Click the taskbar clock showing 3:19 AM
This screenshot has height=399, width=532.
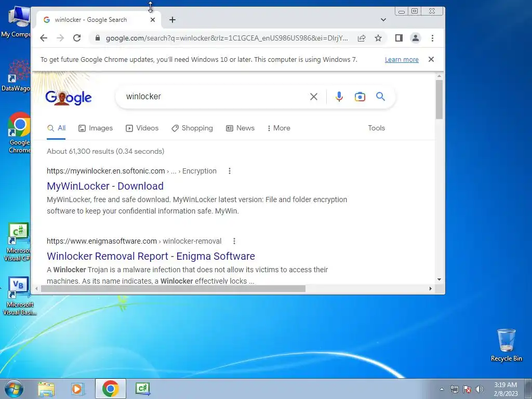pyautogui.click(x=506, y=389)
